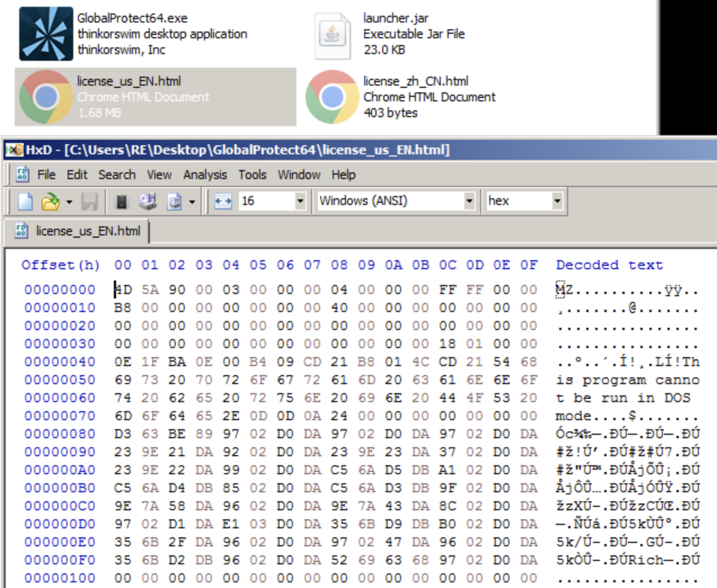The image size is (717, 588).
Task: Open the bytes-per-row dropdown showing 16
Action: pyautogui.click(x=299, y=201)
